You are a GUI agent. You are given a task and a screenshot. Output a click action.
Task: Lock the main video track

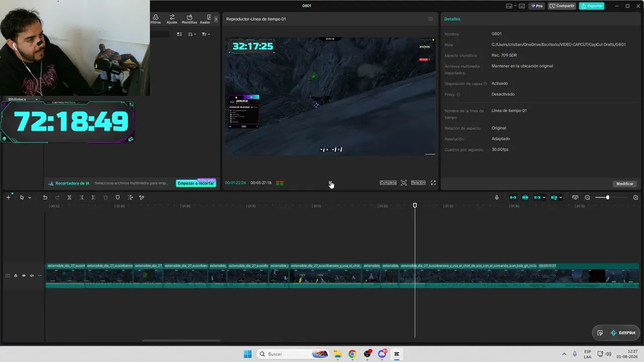click(x=16, y=276)
